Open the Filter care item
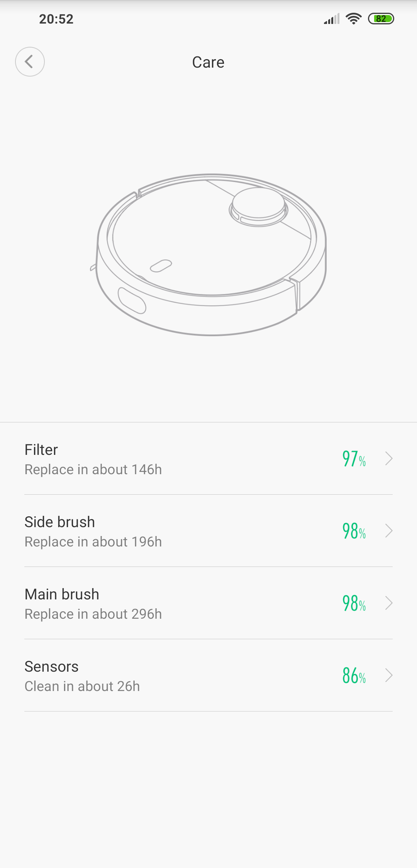Image resolution: width=417 pixels, height=868 pixels. point(154,459)
